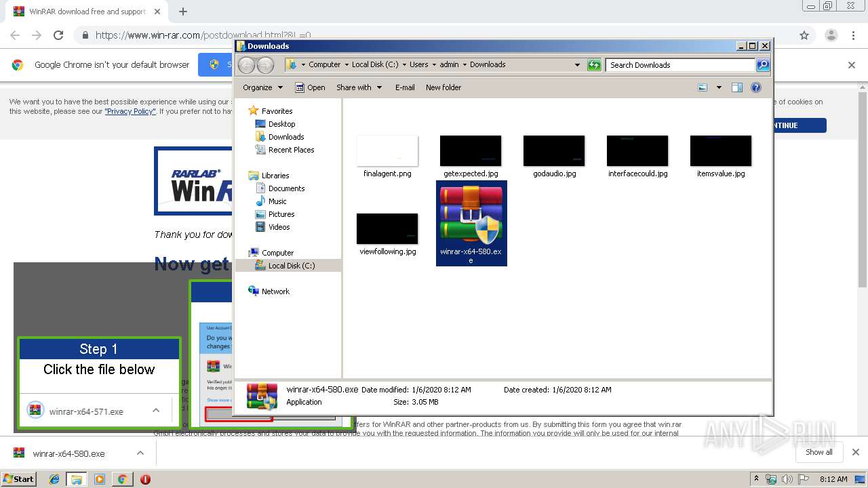
Task: Open Computer in navigation pane
Action: pyautogui.click(x=277, y=253)
